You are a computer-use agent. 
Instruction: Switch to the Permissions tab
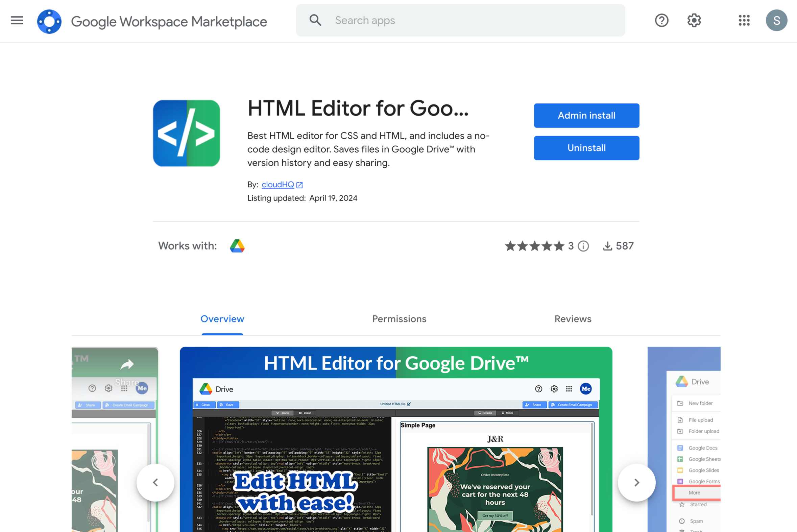pyautogui.click(x=399, y=319)
